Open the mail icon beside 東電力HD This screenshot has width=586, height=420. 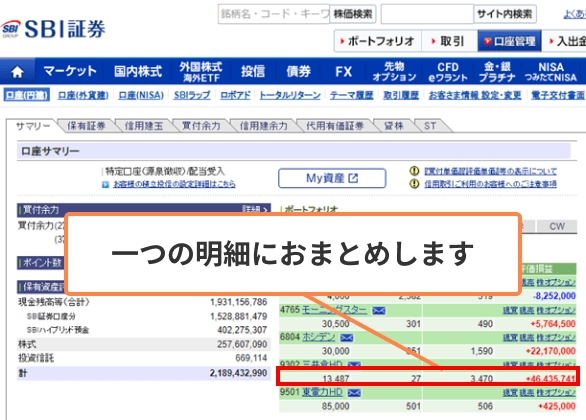(354, 393)
